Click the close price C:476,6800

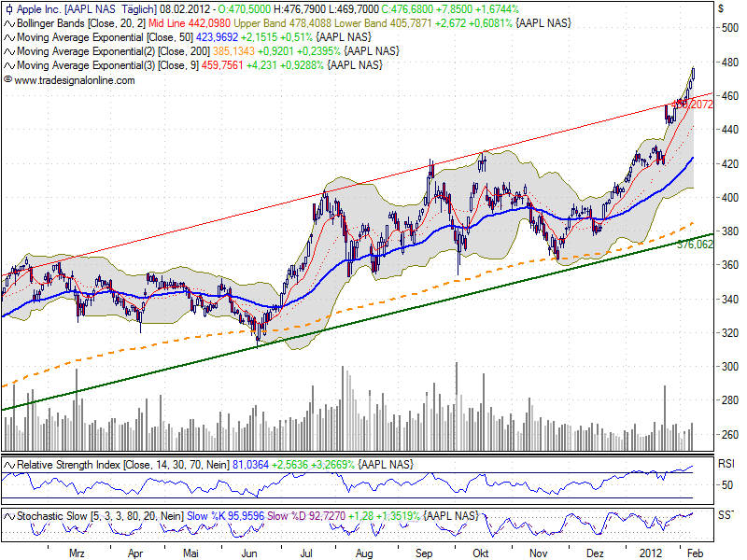[407, 9]
